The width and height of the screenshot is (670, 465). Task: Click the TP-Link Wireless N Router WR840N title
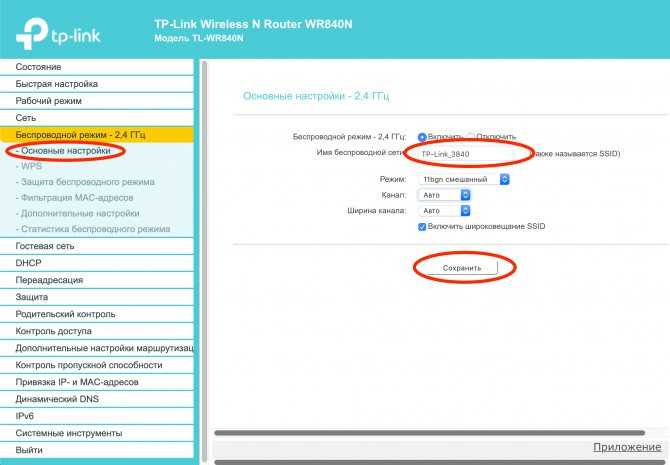[253, 24]
